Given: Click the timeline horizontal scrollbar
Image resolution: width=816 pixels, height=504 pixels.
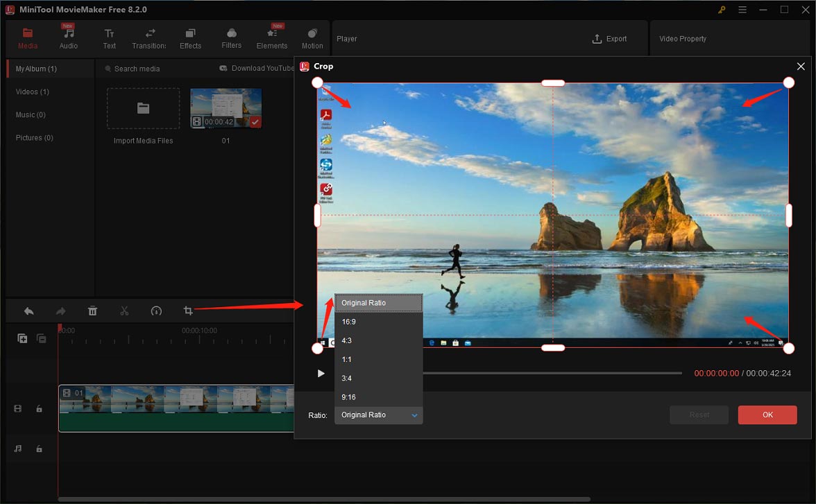Looking at the screenshot, I should 323,499.
